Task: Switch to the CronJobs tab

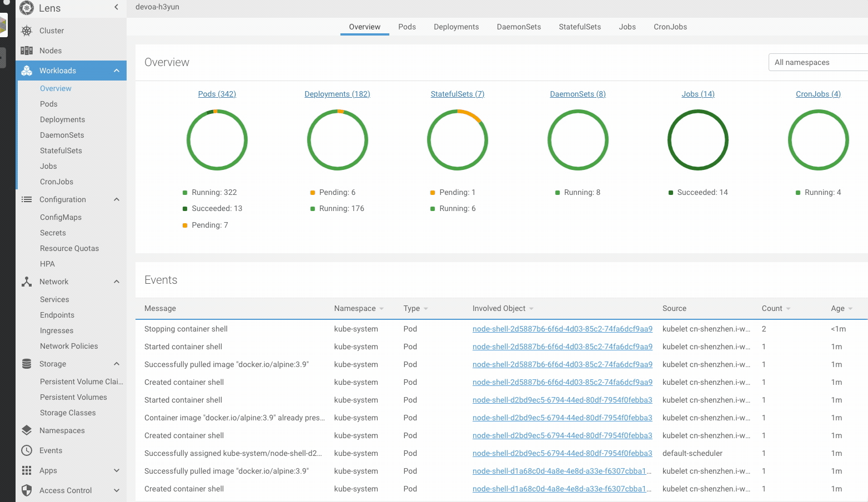Action: (x=670, y=27)
